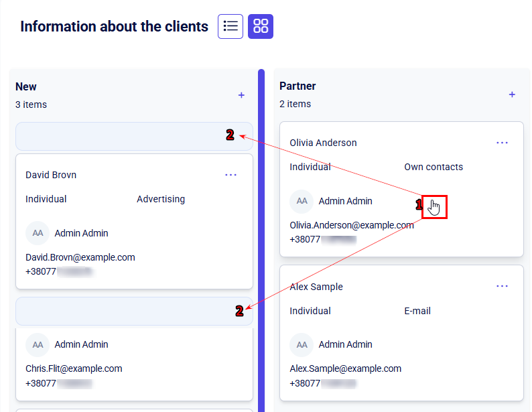Click Admin Admin avatar on Olivia Anderson card
Viewport: 532px width, 412px height.
[302, 201]
